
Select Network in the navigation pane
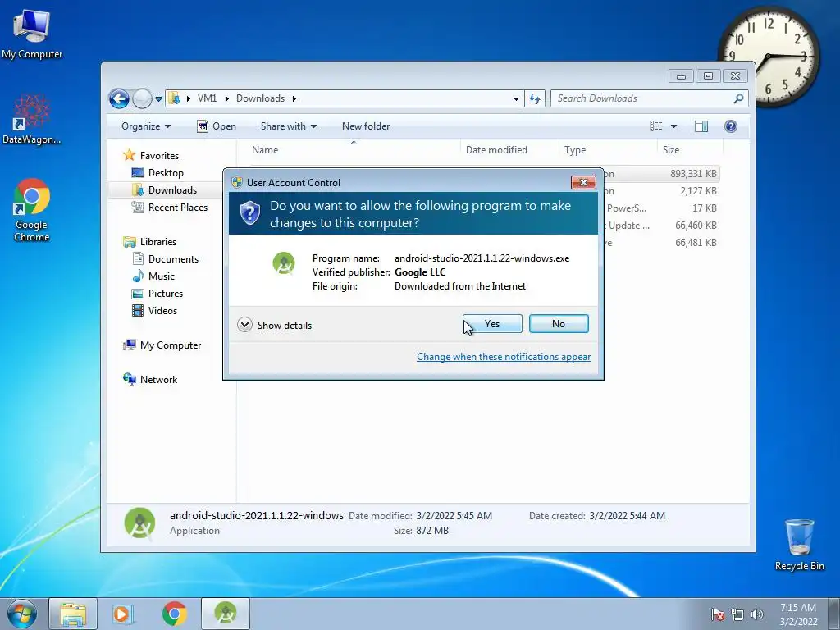(x=151, y=380)
